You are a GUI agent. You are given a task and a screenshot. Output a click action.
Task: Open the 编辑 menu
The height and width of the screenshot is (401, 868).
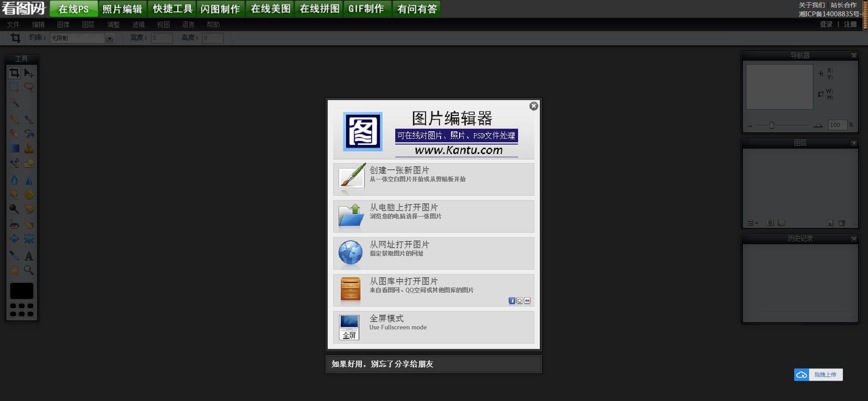[x=38, y=24]
